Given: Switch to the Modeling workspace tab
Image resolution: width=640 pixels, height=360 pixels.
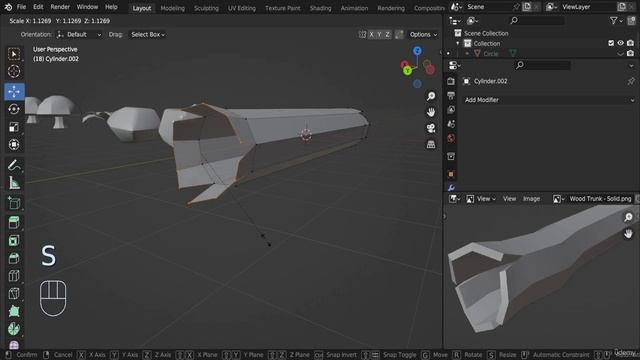Looking at the screenshot, I should click(172, 8).
